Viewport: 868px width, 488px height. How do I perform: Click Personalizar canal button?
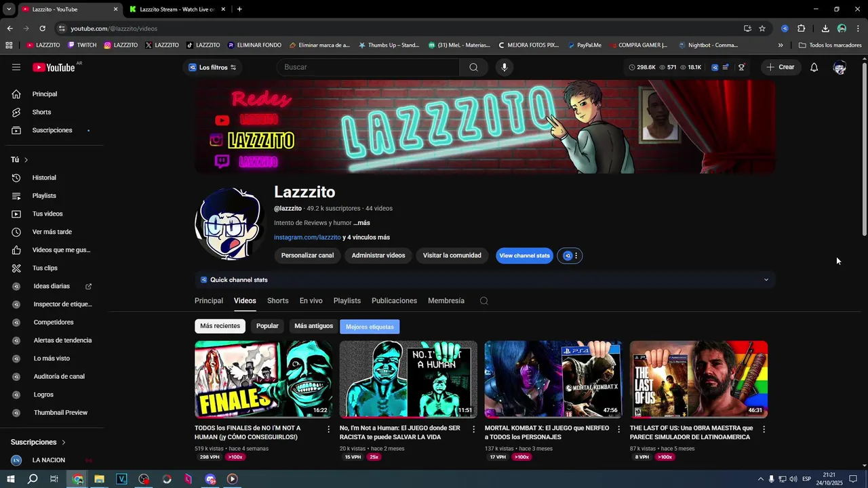point(307,256)
